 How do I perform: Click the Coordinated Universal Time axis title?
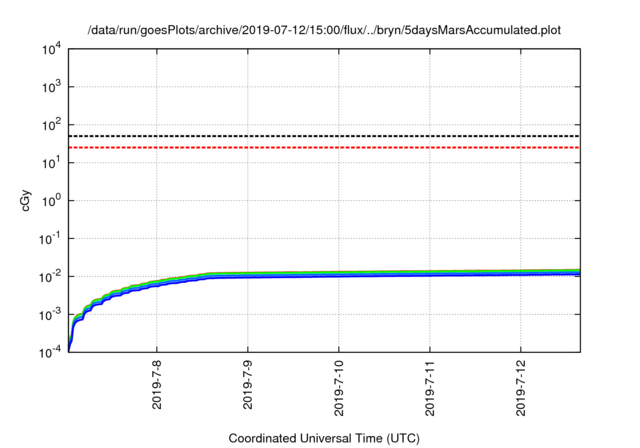point(324,438)
